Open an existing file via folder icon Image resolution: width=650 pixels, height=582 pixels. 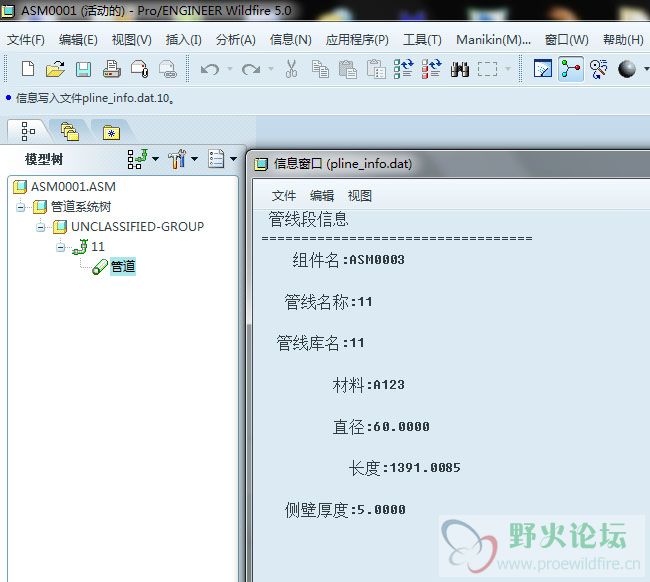coord(55,69)
